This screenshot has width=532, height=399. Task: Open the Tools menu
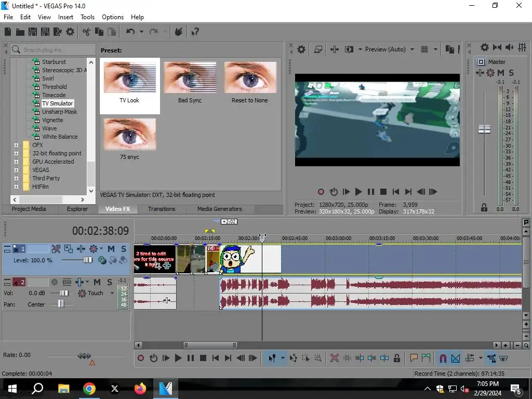tap(87, 17)
